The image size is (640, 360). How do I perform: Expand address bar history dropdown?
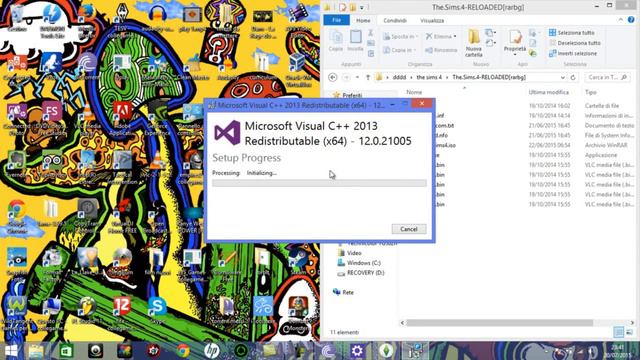(x=562, y=77)
